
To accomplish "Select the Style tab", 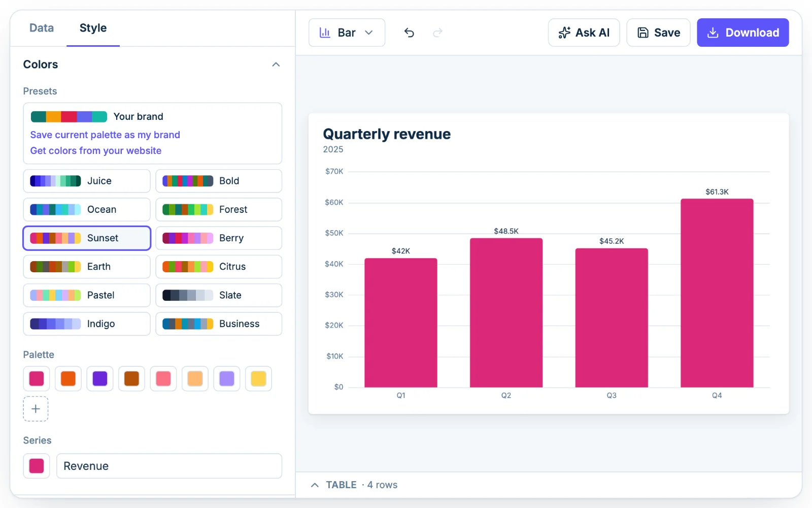I will pyautogui.click(x=93, y=28).
